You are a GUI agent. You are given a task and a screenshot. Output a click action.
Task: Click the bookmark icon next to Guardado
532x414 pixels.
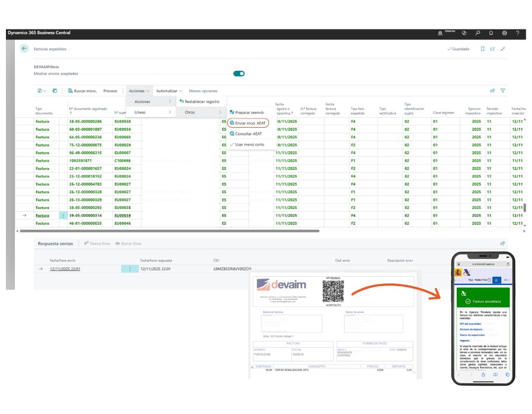[482, 49]
